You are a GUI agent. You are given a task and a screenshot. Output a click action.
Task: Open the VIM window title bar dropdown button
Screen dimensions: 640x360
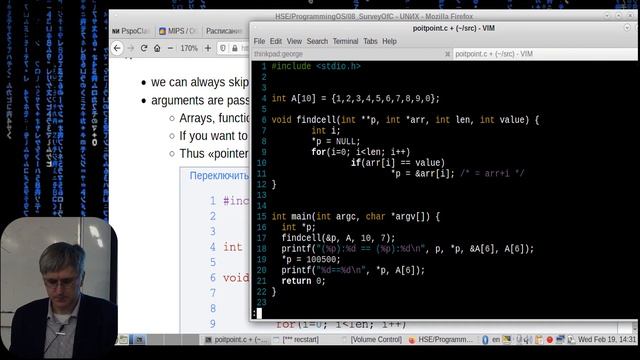(627, 28)
